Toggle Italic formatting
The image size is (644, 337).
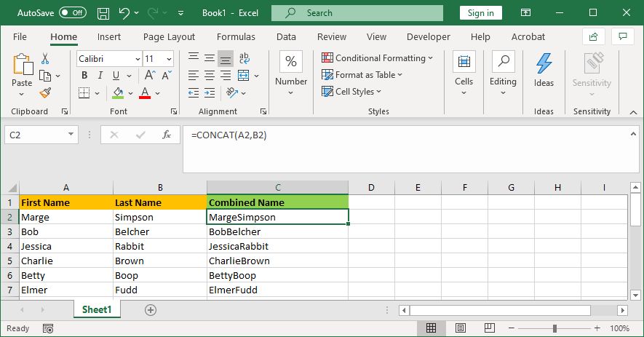pyautogui.click(x=101, y=76)
